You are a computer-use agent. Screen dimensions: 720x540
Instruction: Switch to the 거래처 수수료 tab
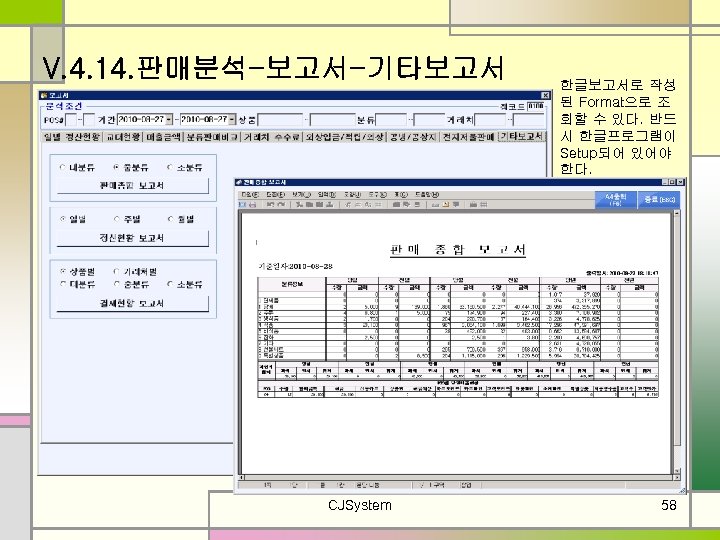coord(271,137)
